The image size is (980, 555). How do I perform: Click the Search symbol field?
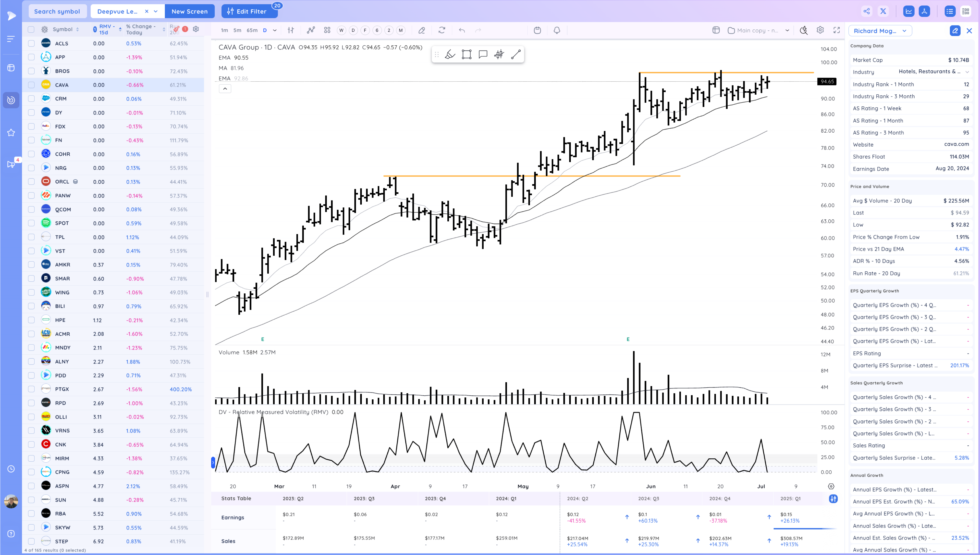pos(57,11)
